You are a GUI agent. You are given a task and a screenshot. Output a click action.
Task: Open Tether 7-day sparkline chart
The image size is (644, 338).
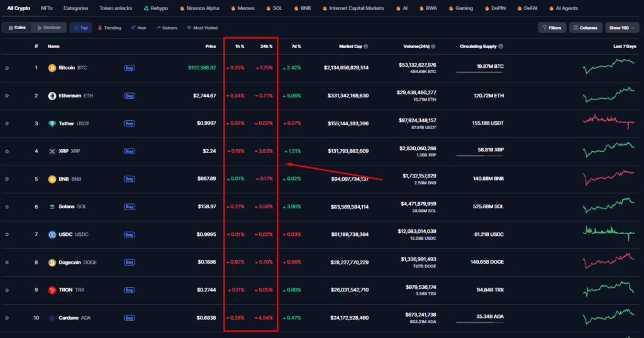(609, 121)
